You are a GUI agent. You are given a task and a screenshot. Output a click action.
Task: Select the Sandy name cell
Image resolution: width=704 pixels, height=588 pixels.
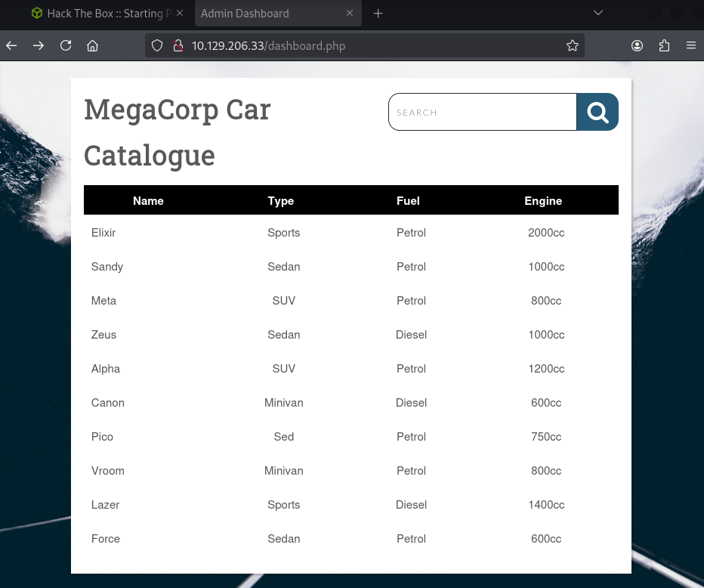[x=107, y=267]
